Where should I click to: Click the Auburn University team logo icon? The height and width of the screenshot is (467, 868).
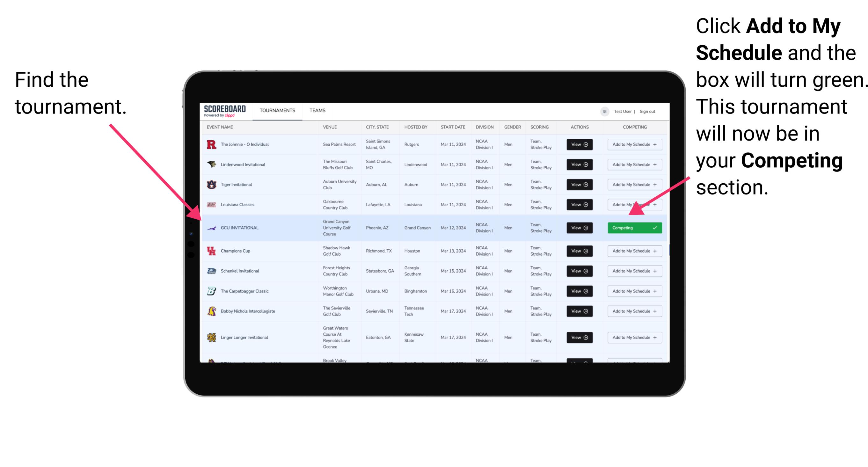click(210, 185)
